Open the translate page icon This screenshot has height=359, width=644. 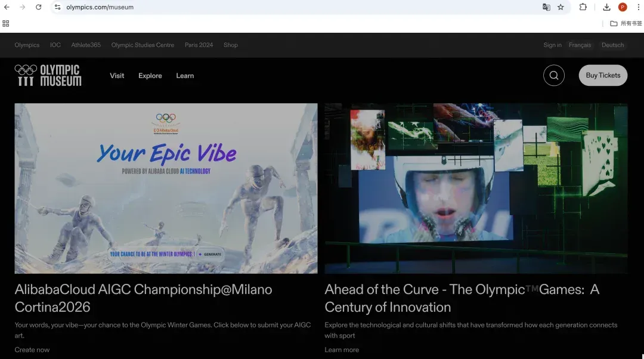point(546,7)
